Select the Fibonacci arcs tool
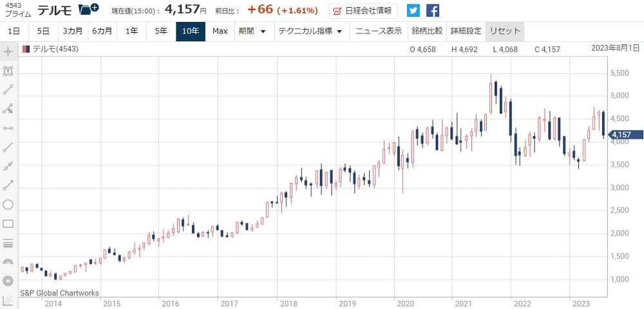644x309 pixels. click(8, 262)
